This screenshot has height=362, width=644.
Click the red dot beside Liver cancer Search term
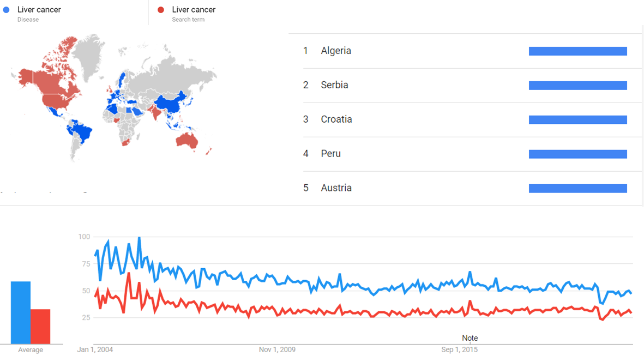click(161, 10)
